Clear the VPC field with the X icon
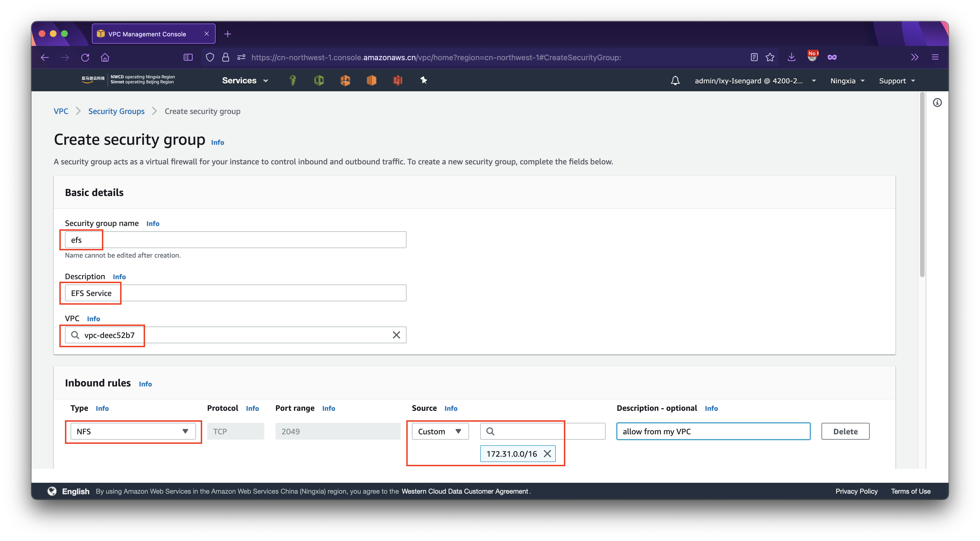Viewport: 980px width, 541px height. pyautogui.click(x=396, y=335)
